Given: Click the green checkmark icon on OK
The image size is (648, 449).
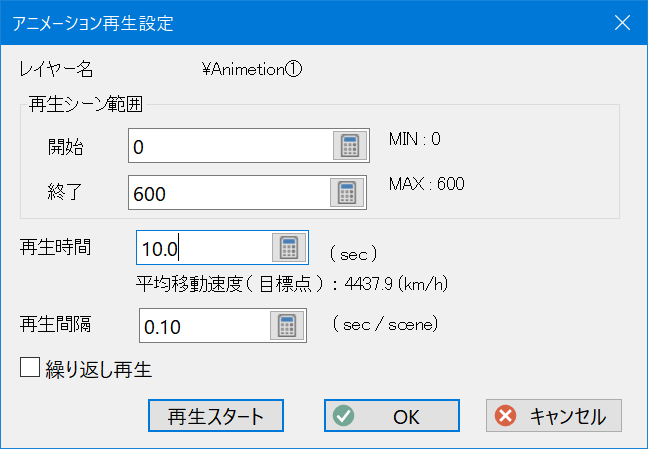Looking at the screenshot, I should [x=344, y=416].
